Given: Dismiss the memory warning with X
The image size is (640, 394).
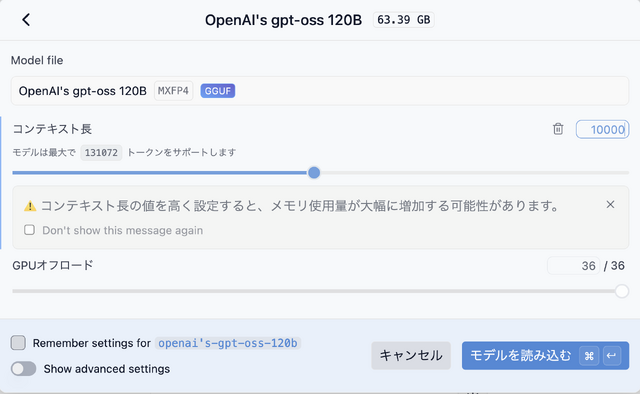Looking at the screenshot, I should pos(610,205).
